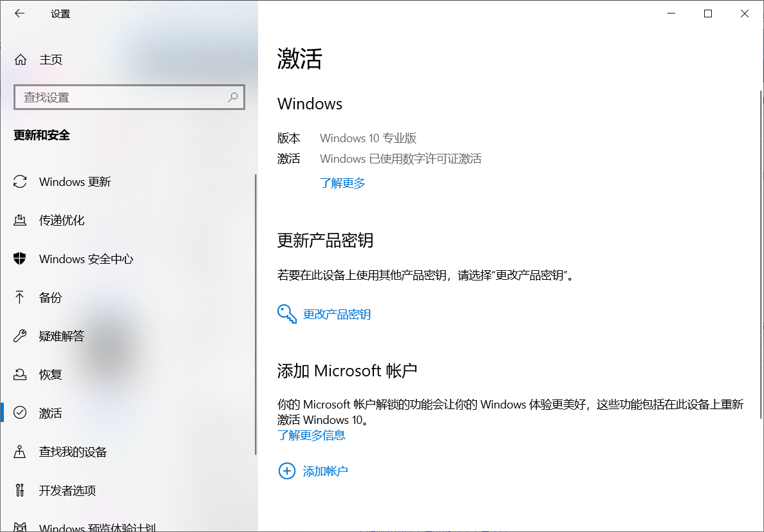
Task: Open 主页 from sidebar
Action: coord(51,59)
